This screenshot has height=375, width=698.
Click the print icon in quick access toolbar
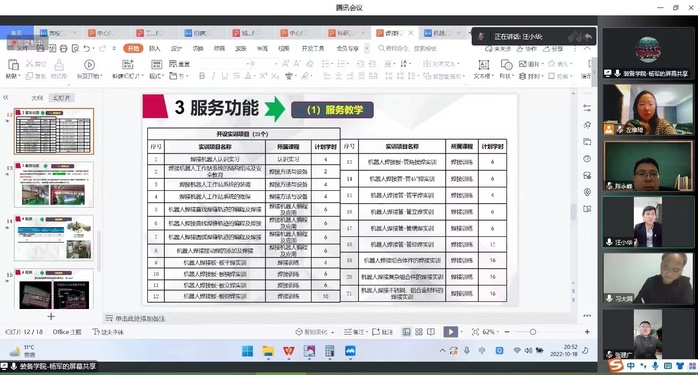tap(64, 48)
